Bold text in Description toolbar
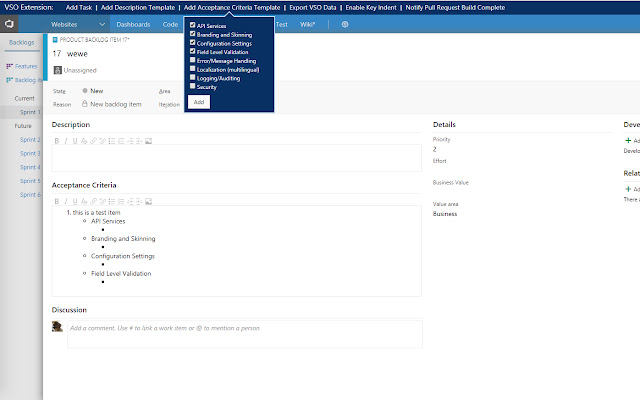640x400 pixels. click(x=57, y=141)
